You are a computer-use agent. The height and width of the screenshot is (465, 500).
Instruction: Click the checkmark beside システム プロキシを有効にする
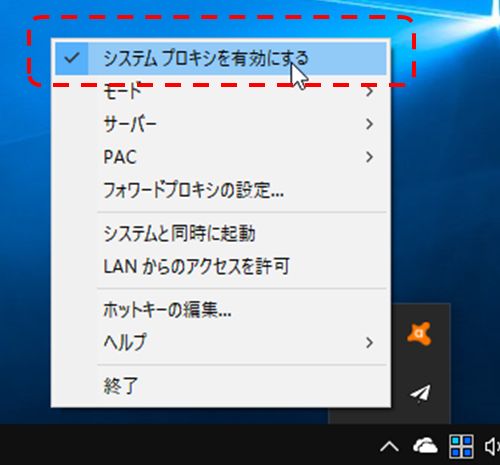pos(72,58)
